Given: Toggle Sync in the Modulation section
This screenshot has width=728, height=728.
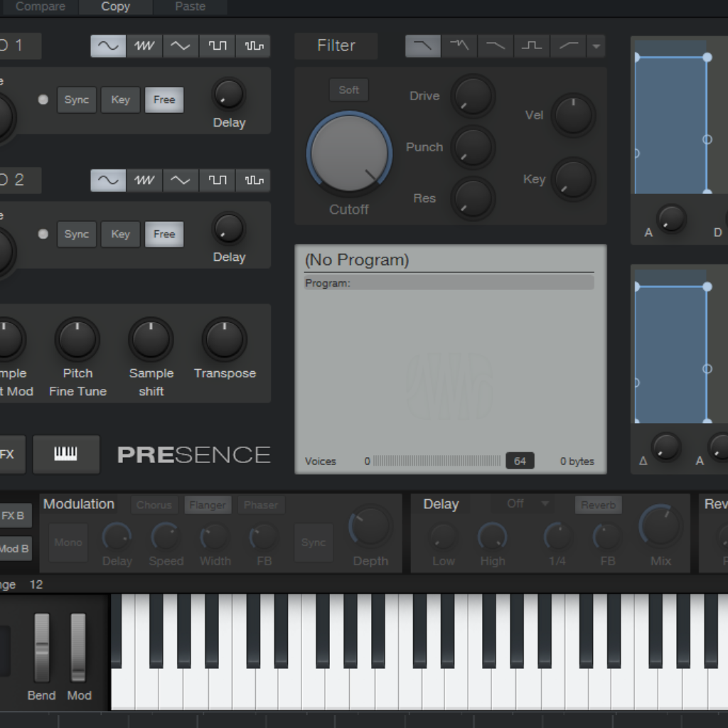Looking at the screenshot, I should (314, 542).
